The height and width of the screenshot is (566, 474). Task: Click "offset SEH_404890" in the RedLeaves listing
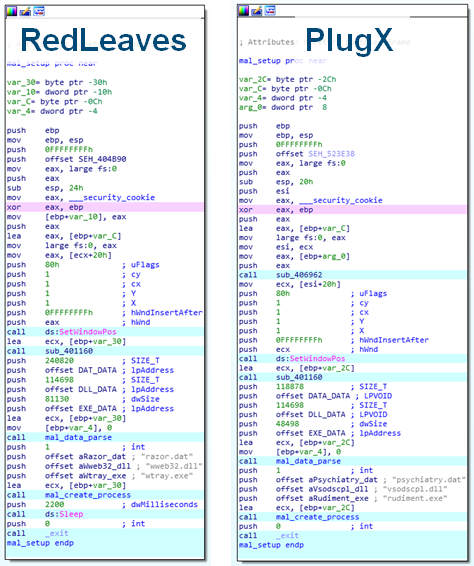86,159
